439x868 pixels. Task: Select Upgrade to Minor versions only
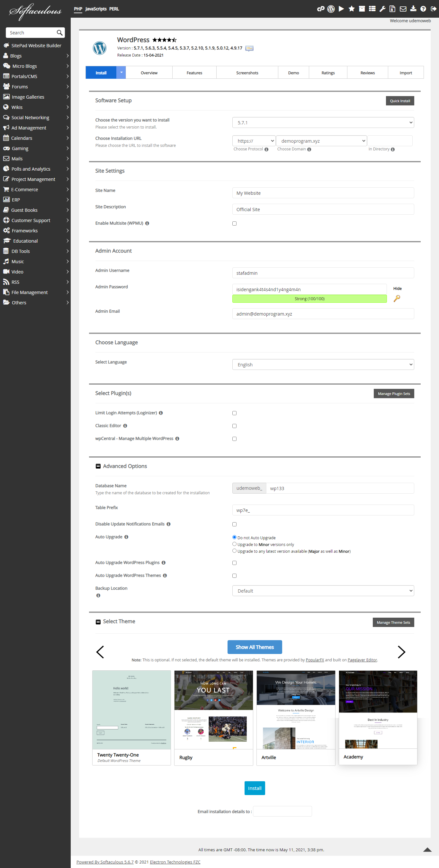pyautogui.click(x=235, y=544)
